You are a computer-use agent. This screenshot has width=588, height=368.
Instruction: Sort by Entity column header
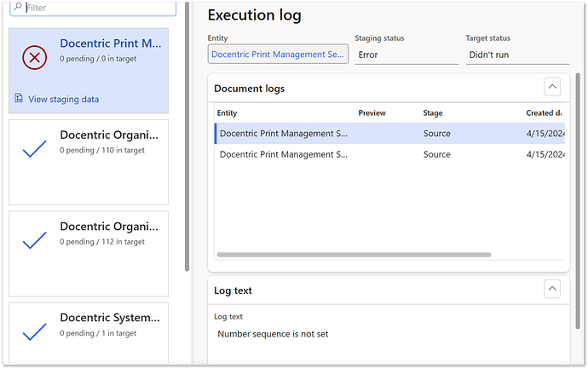228,113
